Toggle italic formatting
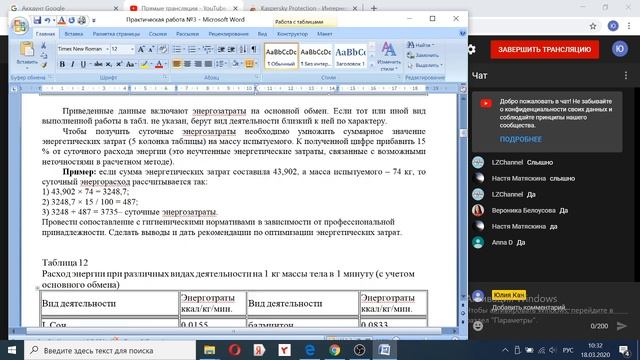 click(x=73, y=64)
